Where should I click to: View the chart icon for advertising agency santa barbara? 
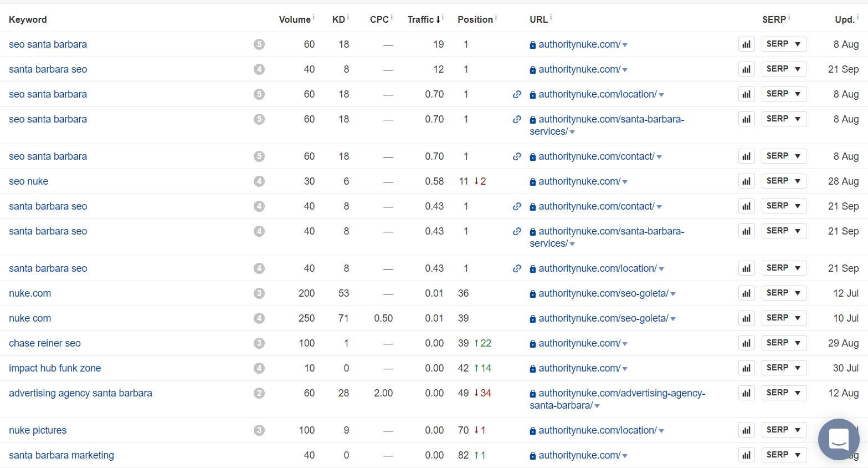click(x=746, y=393)
